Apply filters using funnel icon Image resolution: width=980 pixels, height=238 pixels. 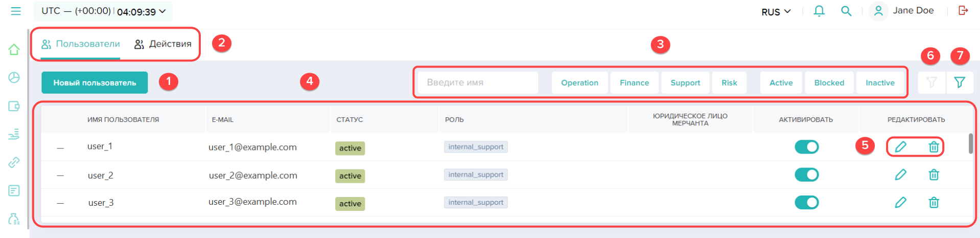959,82
